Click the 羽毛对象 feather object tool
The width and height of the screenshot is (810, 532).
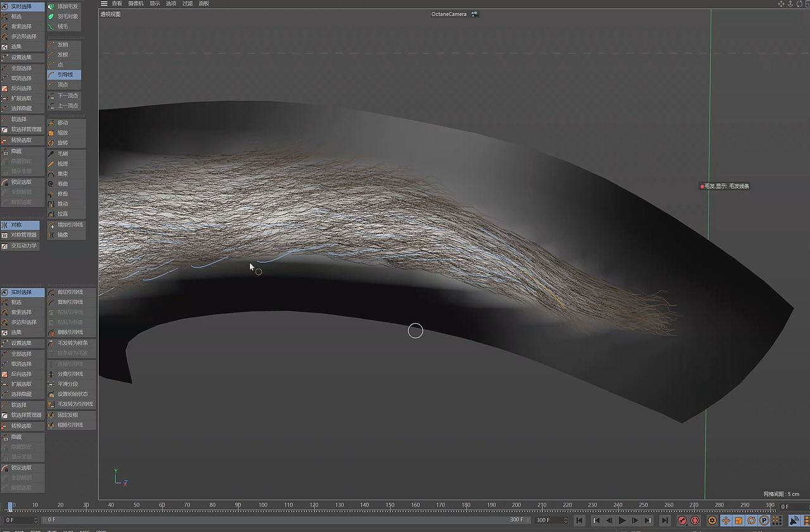[64, 16]
